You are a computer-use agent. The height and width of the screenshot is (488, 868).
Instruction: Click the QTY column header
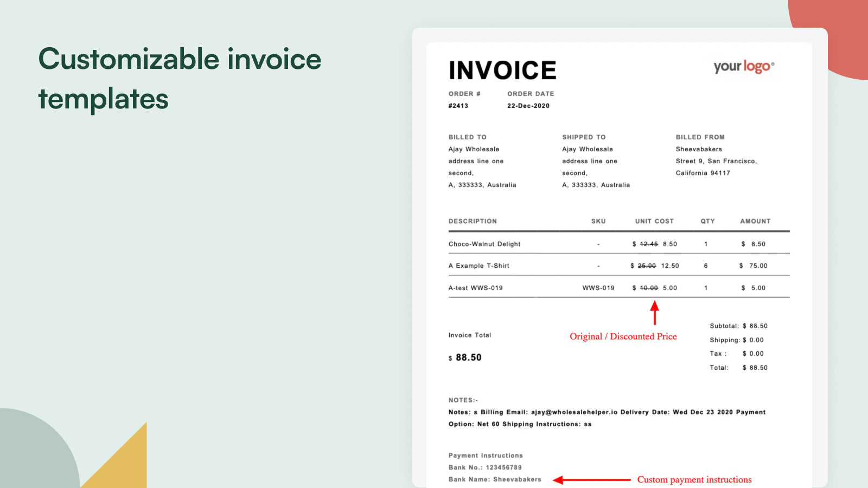tap(707, 221)
